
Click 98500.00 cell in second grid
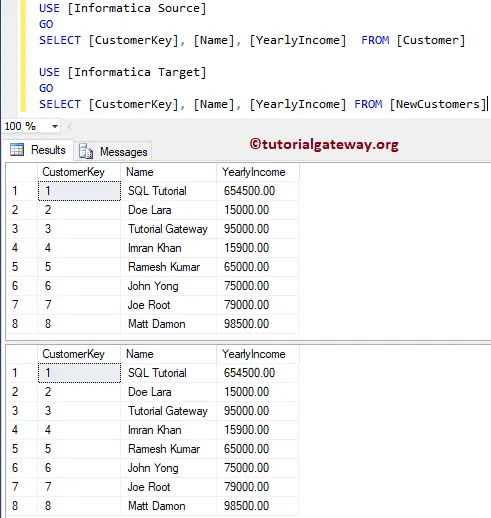tap(257, 506)
